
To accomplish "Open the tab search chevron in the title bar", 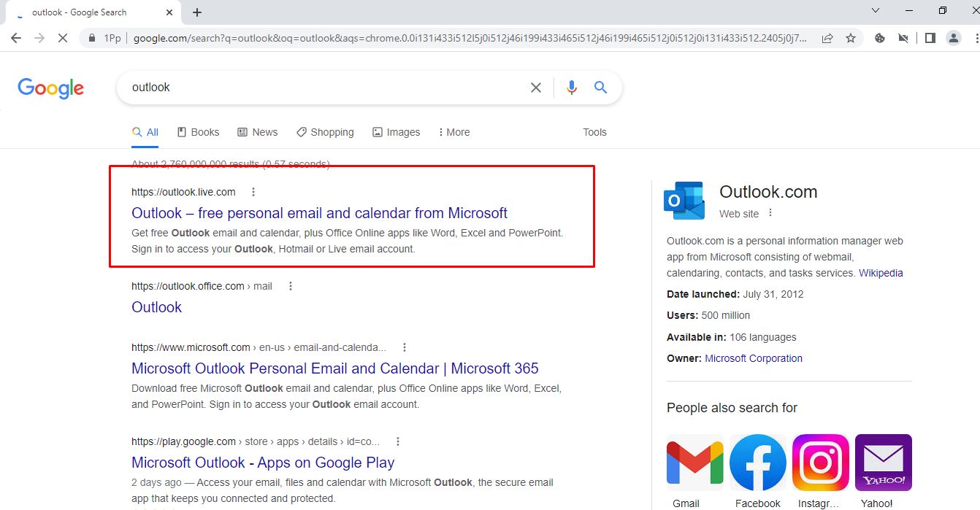I will tap(876, 10).
